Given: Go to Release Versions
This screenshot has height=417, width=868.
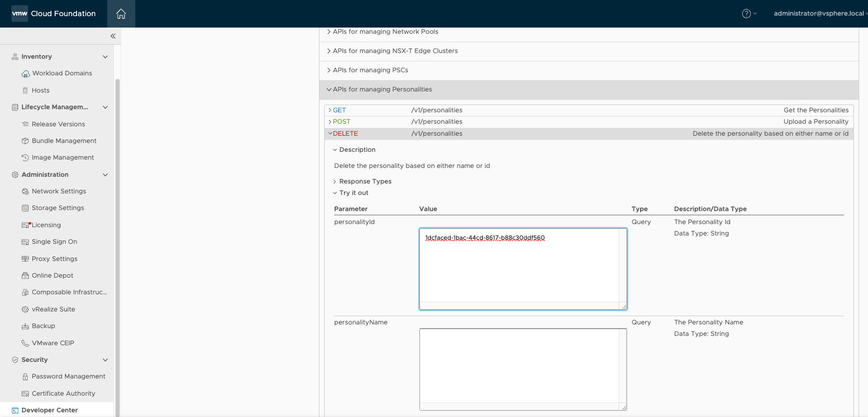Looking at the screenshot, I should pyautogui.click(x=58, y=124).
